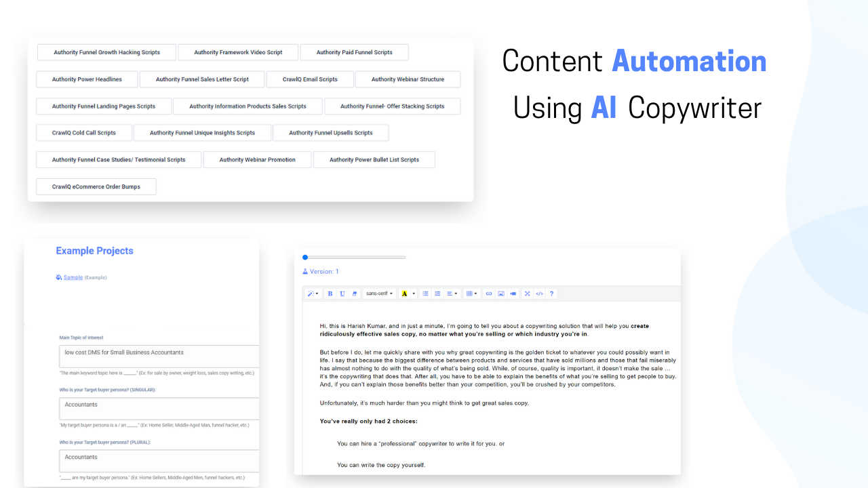Choose Authority Funnel Case Studies/ Testimonial Scripts
This screenshot has width=868, height=488.
pyautogui.click(x=119, y=160)
